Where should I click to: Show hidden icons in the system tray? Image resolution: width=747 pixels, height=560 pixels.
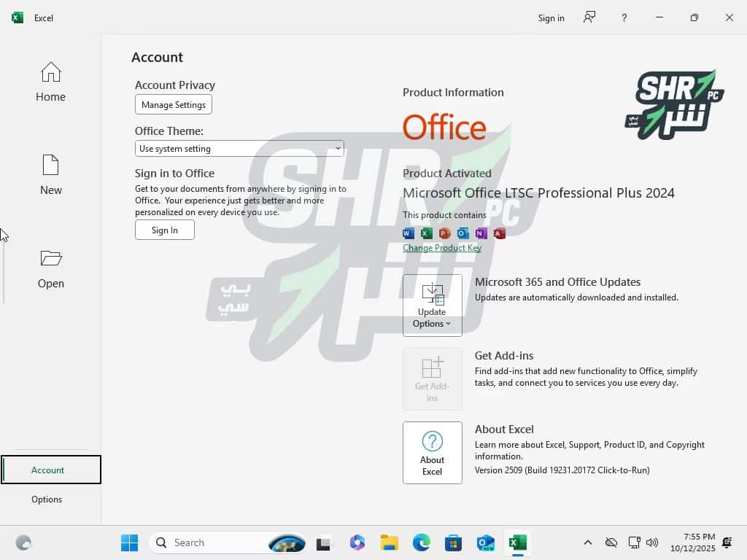(x=587, y=542)
